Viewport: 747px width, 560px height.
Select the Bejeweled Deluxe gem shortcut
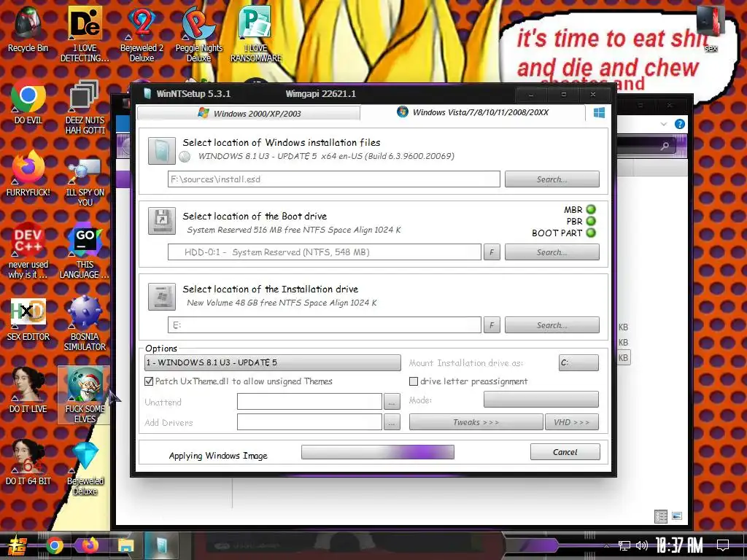click(85, 467)
